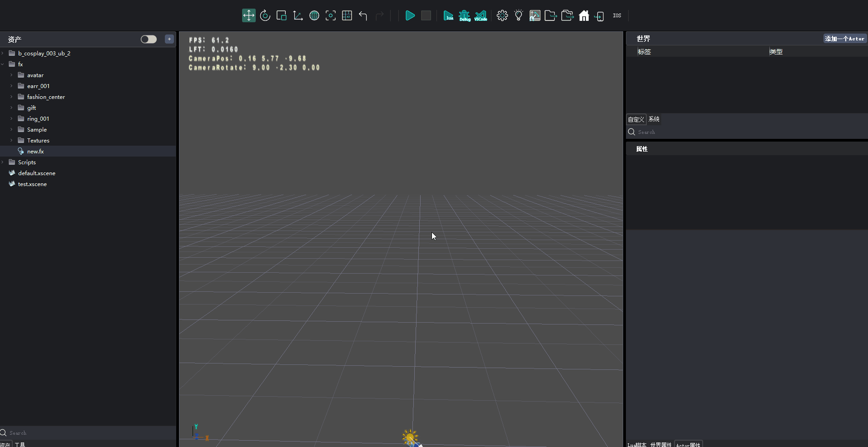868x447 pixels.
Task: Click the axis coordinate tool icon
Action: (298, 15)
